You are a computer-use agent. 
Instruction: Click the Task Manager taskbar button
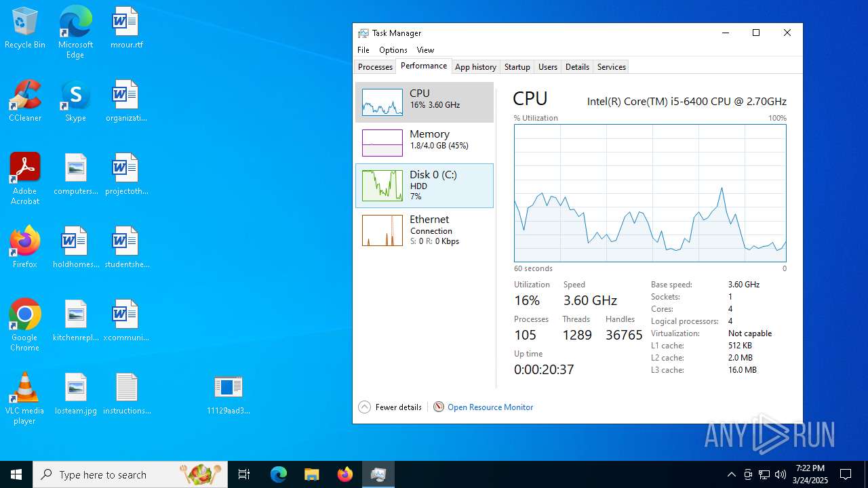click(x=378, y=474)
